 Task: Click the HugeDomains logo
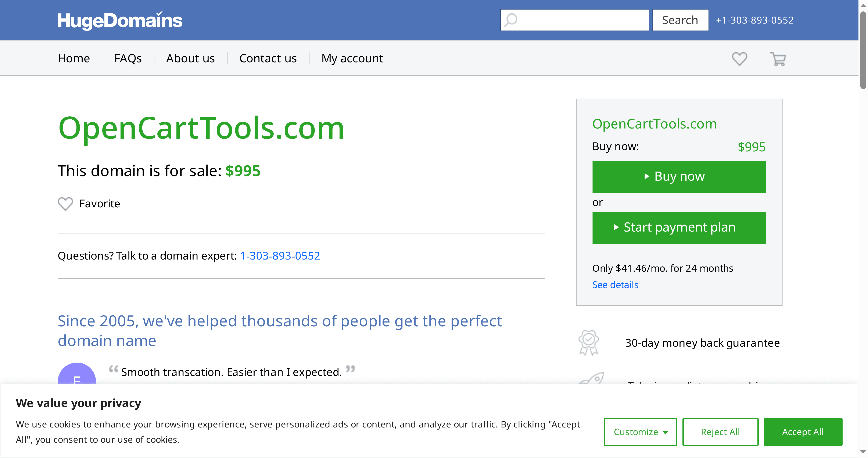[x=120, y=20]
